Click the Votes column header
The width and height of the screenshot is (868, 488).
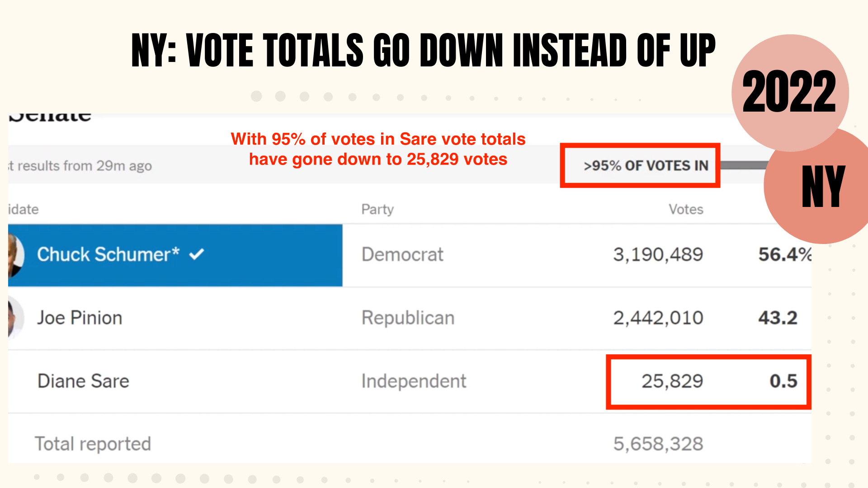[x=686, y=209]
